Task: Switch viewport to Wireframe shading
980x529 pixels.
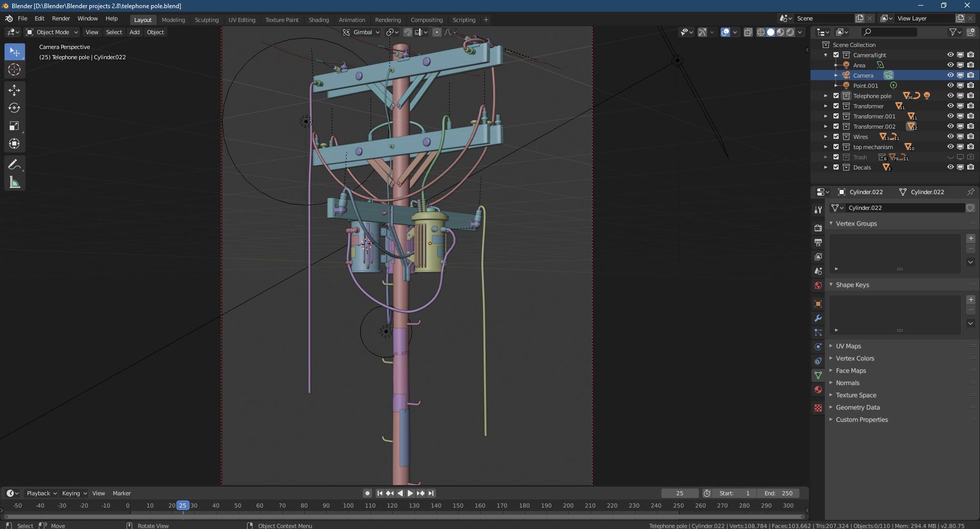Action: 761,32
